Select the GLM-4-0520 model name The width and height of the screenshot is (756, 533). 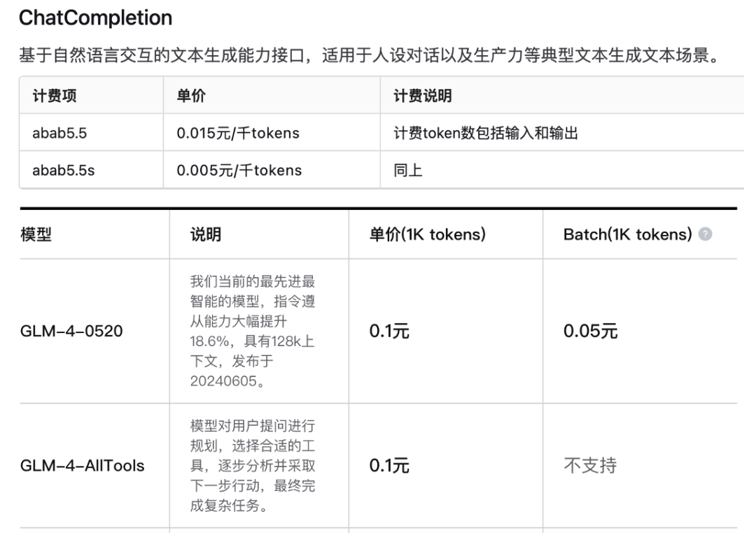tap(71, 332)
